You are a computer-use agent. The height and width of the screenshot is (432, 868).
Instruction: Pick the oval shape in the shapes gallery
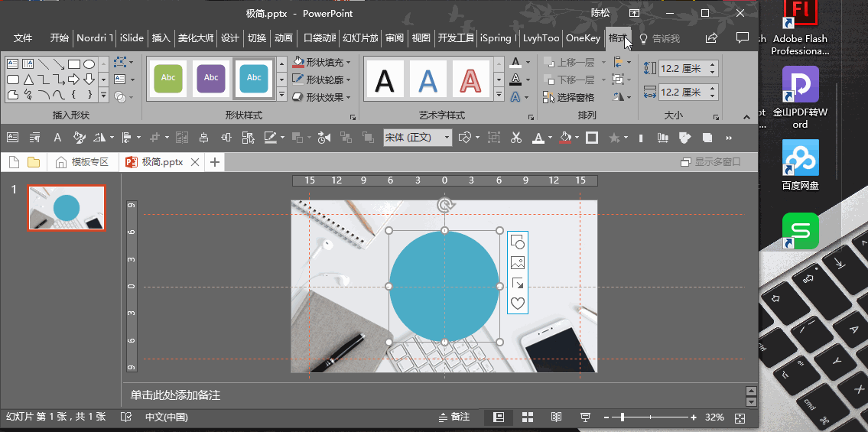pyautogui.click(x=89, y=64)
